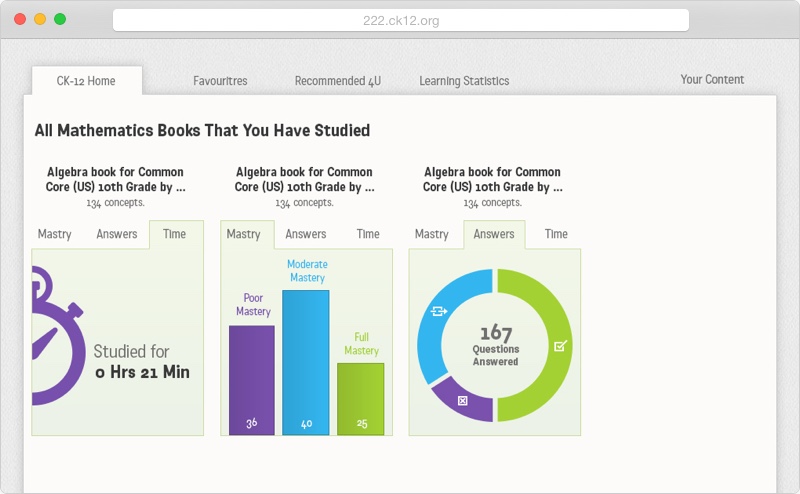Image resolution: width=800 pixels, height=494 pixels.
Task: Click the purple stopwatch icon
Action: [x=57, y=336]
